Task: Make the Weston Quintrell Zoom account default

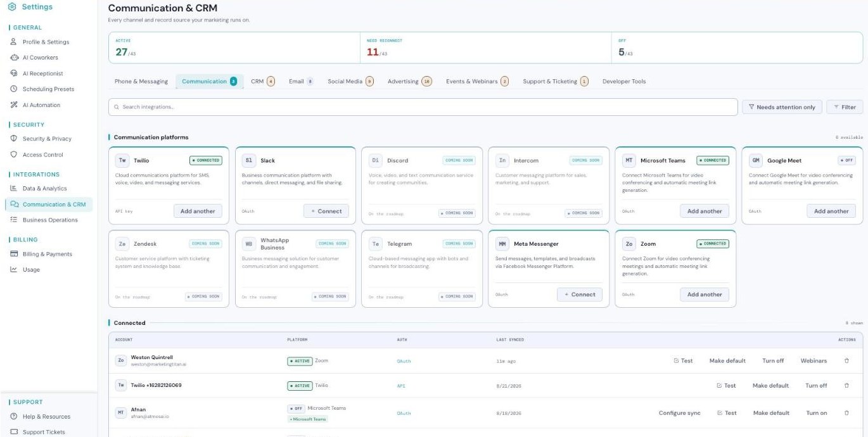Action: [727, 360]
